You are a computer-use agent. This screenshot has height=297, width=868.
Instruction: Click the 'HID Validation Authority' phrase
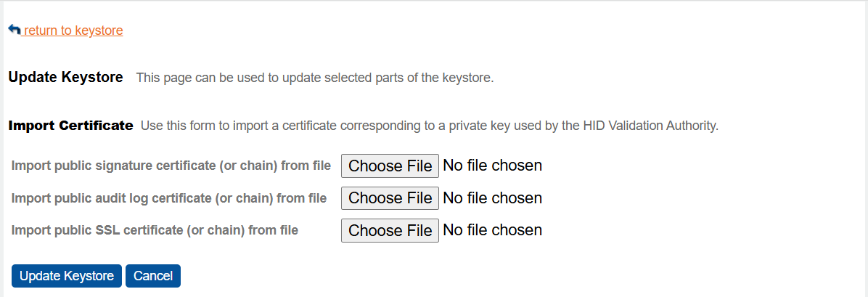tap(649, 126)
